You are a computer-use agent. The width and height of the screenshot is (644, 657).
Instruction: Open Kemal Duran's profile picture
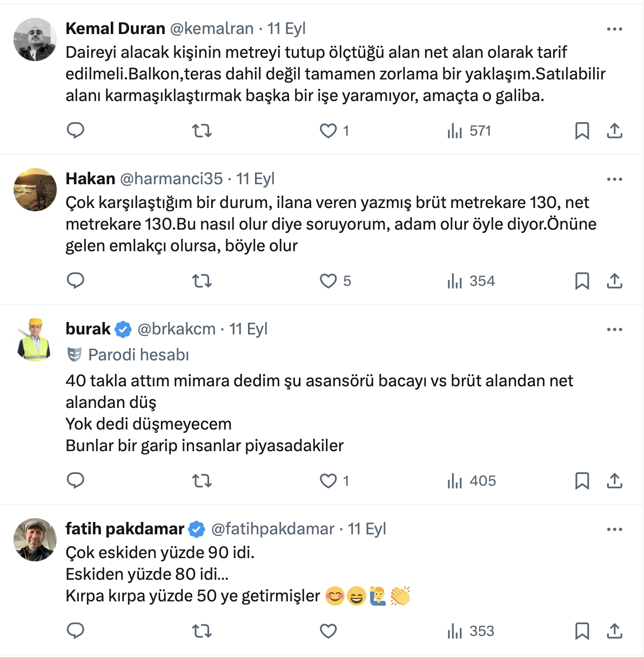coord(35,39)
